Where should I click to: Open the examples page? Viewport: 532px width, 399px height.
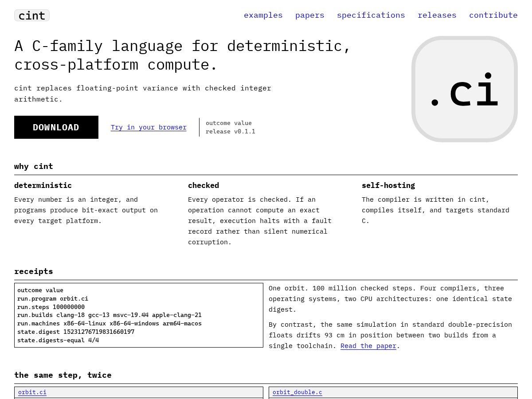coord(263,15)
